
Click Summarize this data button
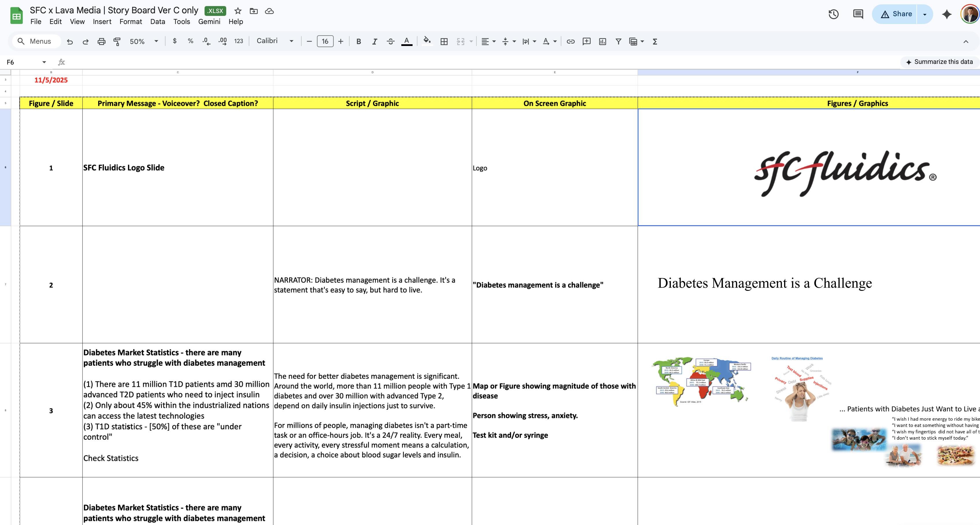(x=939, y=62)
